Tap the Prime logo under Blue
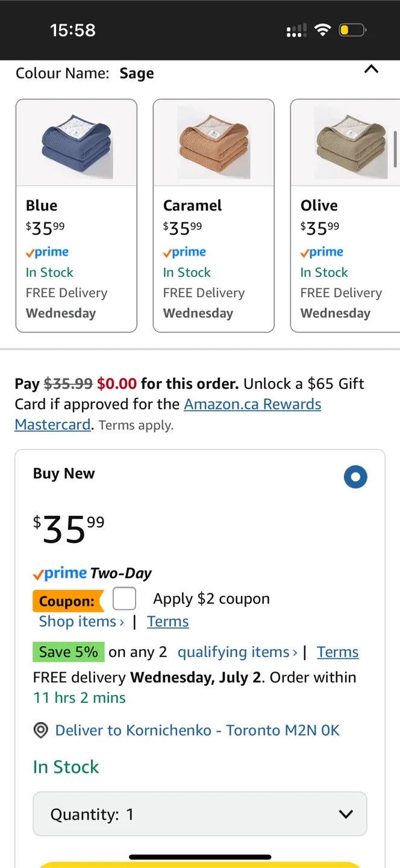Image resolution: width=400 pixels, height=868 pixels. click(48, 253)
